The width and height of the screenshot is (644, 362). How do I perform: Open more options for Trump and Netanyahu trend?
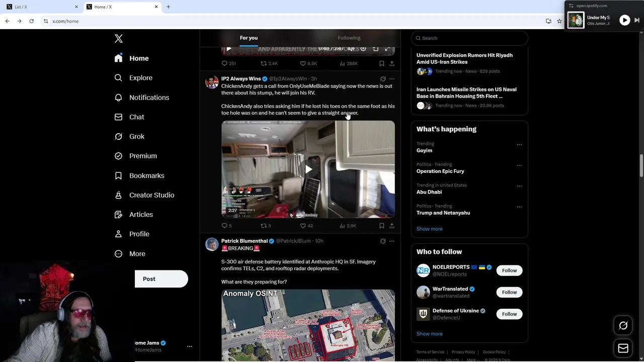[x=519, y=207]
